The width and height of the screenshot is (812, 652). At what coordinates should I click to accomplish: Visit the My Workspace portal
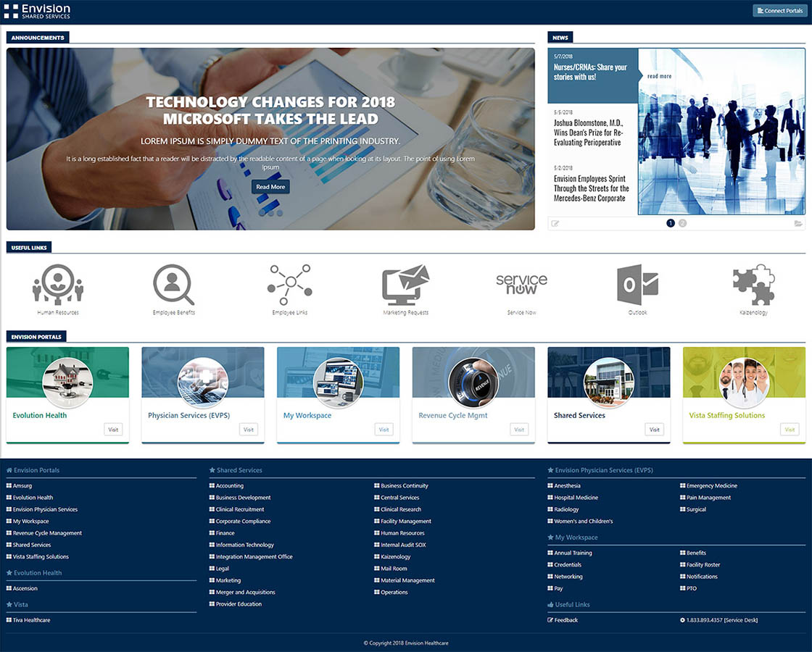click(x=384, y=430)
